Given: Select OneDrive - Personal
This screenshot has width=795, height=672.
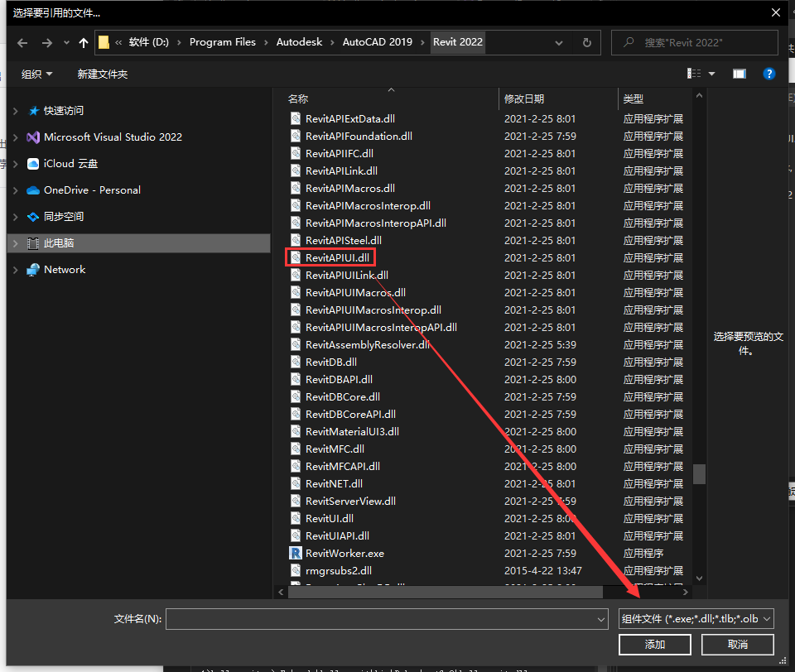Looking at the screenshot, I should pyautogui.click(x=92, y=190).
